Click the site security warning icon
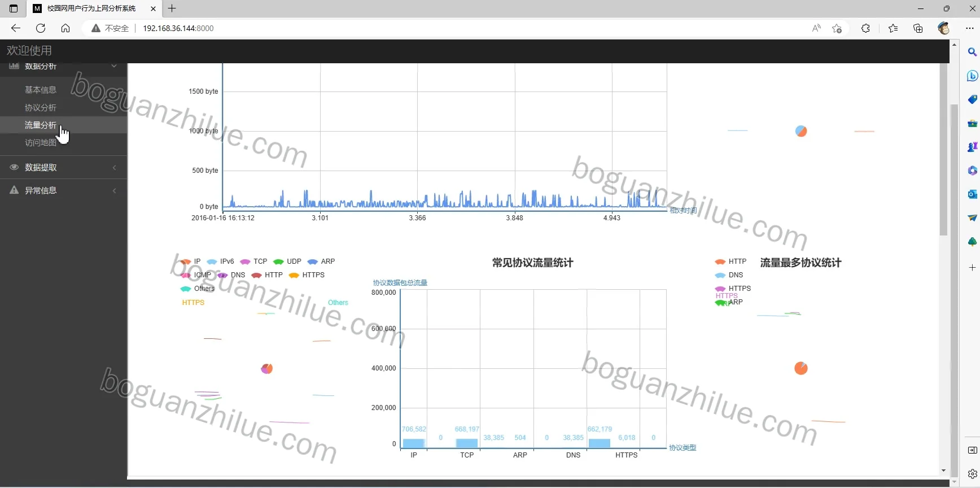Viewport: 980px width, 488px height. pyautogui.click(x=96, y=28)
